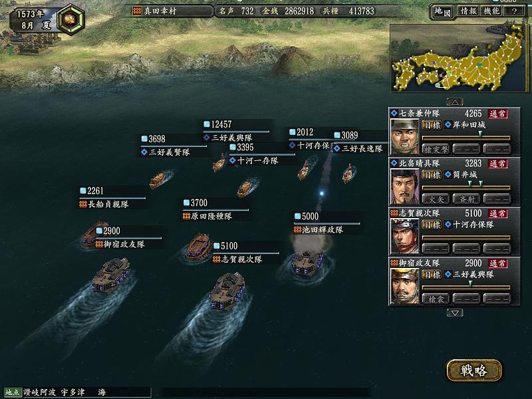Activate 槍突撃 skill for 七条兼仲隊

pyautogui.click(x=436, y=149)
